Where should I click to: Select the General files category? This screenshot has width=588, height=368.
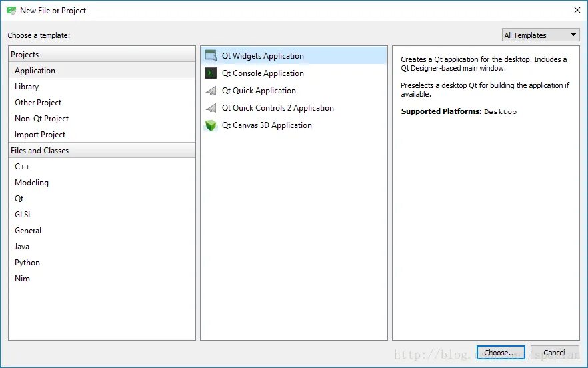[102, 231]
